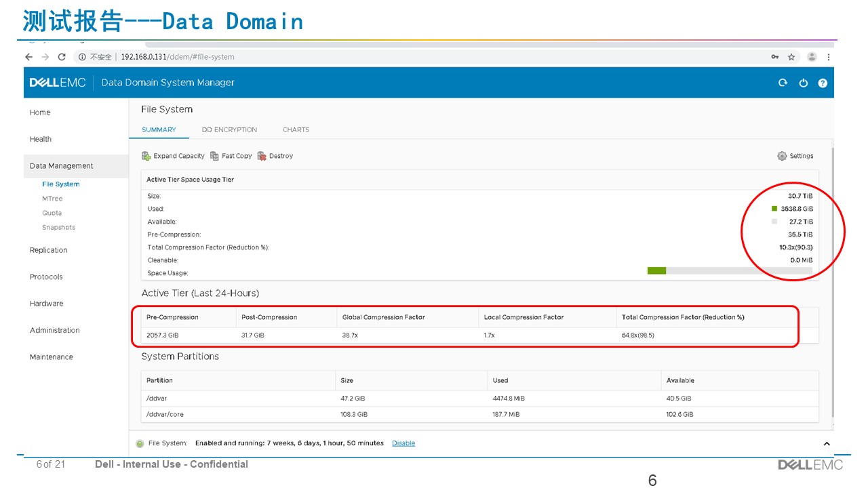Open the browser profile avatar
This screenshot has width=868, height=488.
click(x=812, y=57)
